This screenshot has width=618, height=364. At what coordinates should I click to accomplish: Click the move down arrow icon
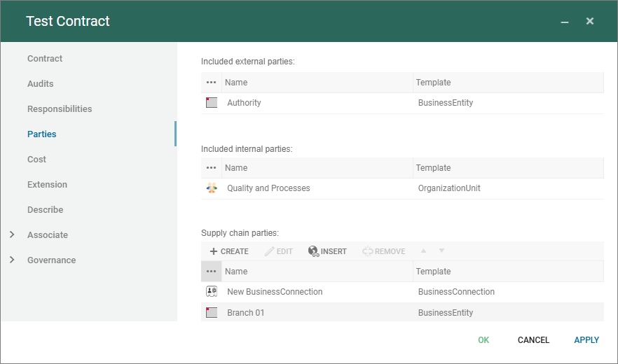(441, 251)
